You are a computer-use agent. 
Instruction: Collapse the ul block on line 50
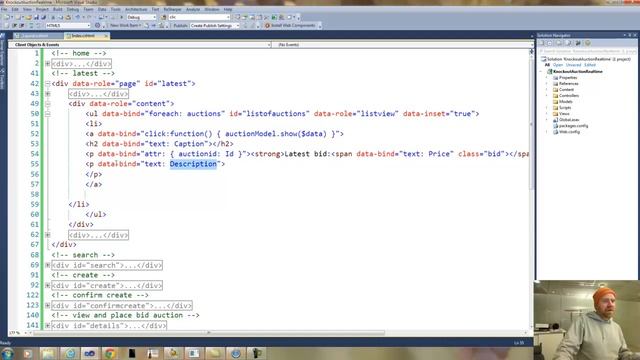pos(48,114)
